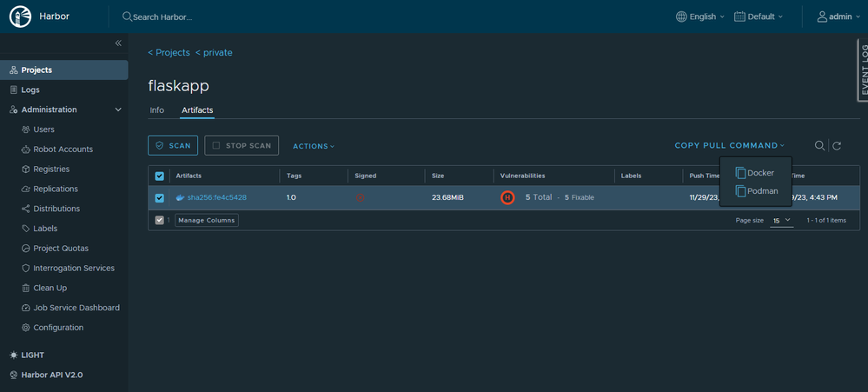Click the flaskapp repository heading
Image resolution: width=868 pixels, height=392 pixels.
coord(179,86)
